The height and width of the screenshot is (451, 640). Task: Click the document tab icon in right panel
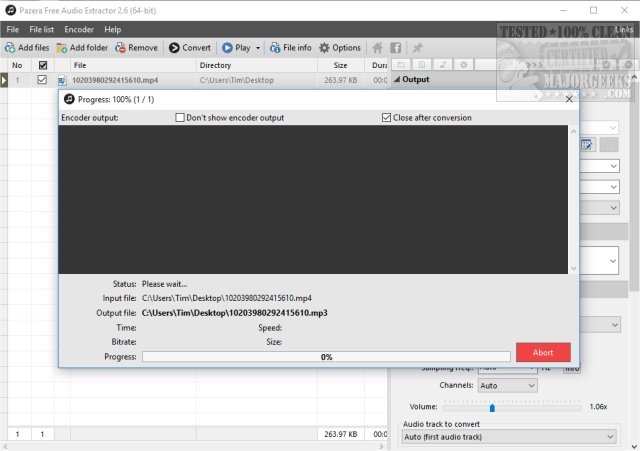coord(422,64)
